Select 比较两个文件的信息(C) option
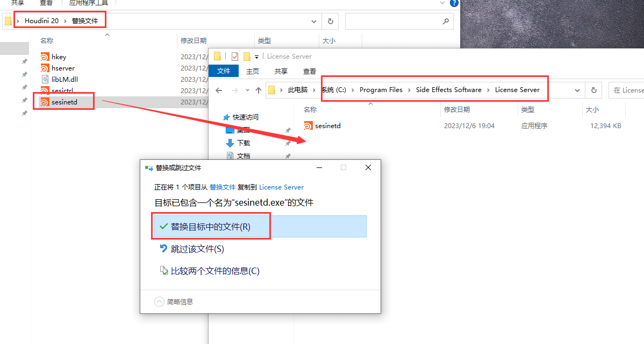Viewport: 644px width, 344px height. (214, 271)
